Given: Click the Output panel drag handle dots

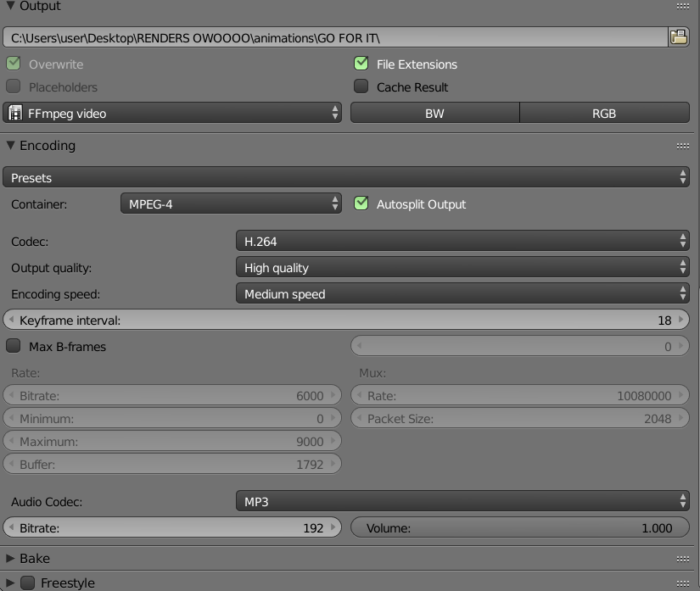Looking at the screenshot, I should pyautogui.click(x=681, y=6).
